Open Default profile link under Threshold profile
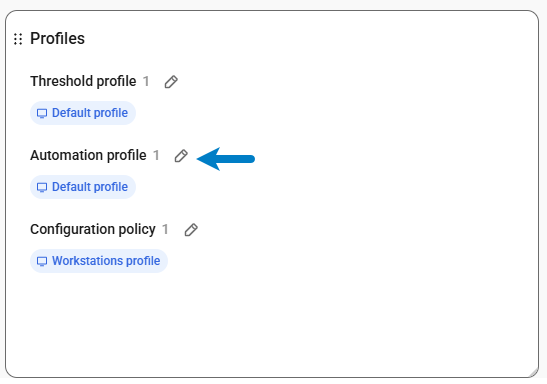 click(83, 113)
